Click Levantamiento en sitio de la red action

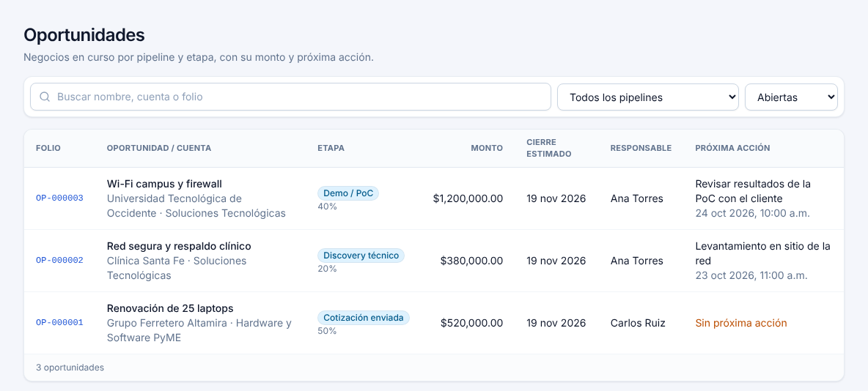pyautogui.click(x=763, y=253)
